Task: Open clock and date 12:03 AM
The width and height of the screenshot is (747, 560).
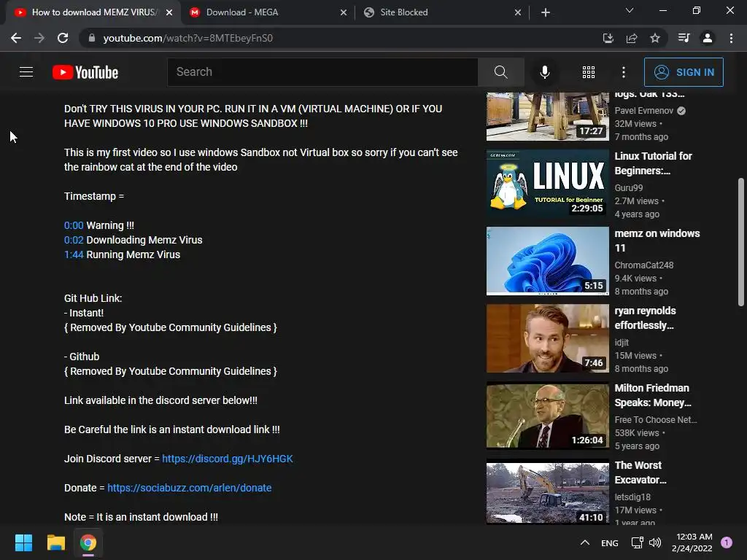Action: pyautogui.click(x=692, y=542)
